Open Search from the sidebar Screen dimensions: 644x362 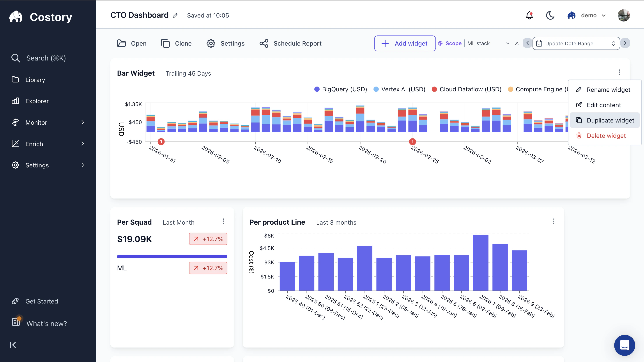[46, 58]
